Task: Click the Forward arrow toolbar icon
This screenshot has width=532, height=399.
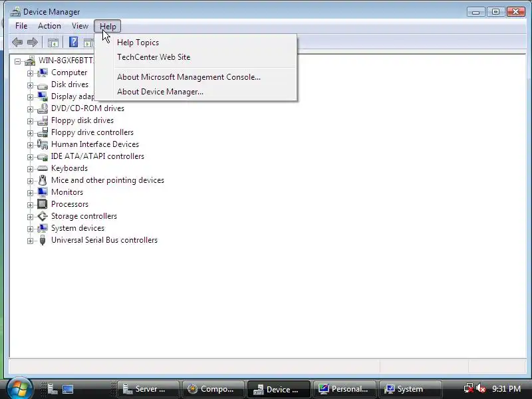Action: [32, 43]
